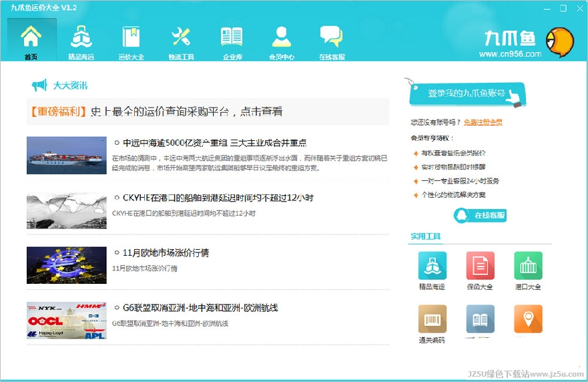Viewport: 588px width, 382px height.
Task: Click 登录我的九爪鱼账号 login button
Action: (467, 93)
